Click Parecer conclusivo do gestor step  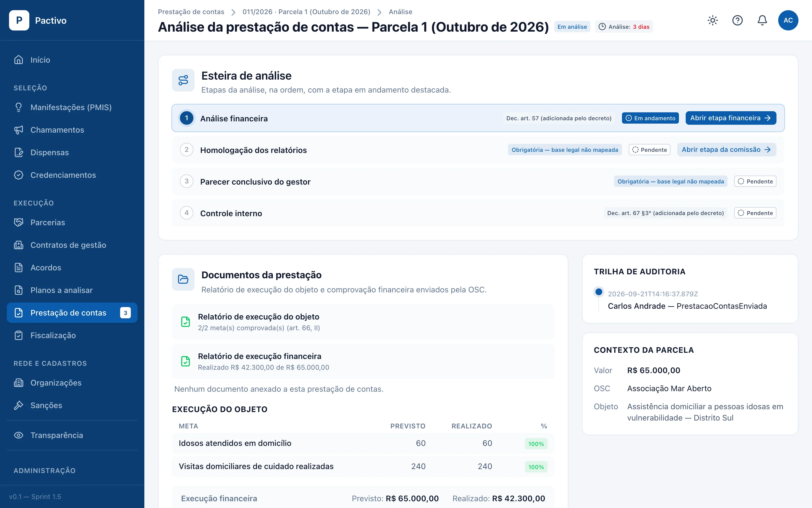point(478,181)
